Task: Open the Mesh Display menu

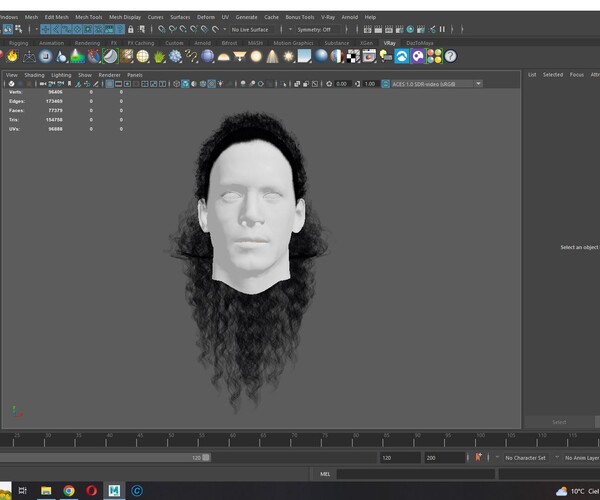Action: pos(125,17)
